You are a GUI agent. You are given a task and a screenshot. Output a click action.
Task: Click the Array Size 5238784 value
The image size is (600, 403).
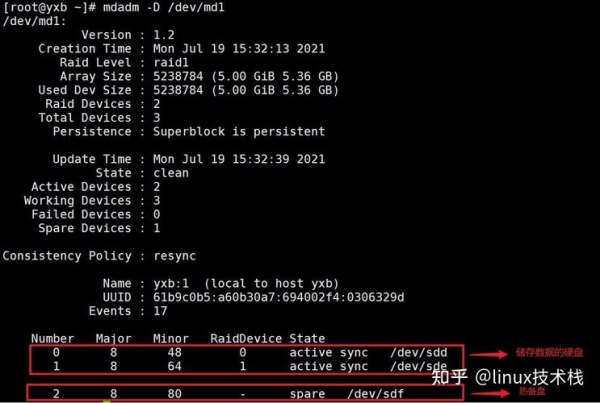coord(178,76)
